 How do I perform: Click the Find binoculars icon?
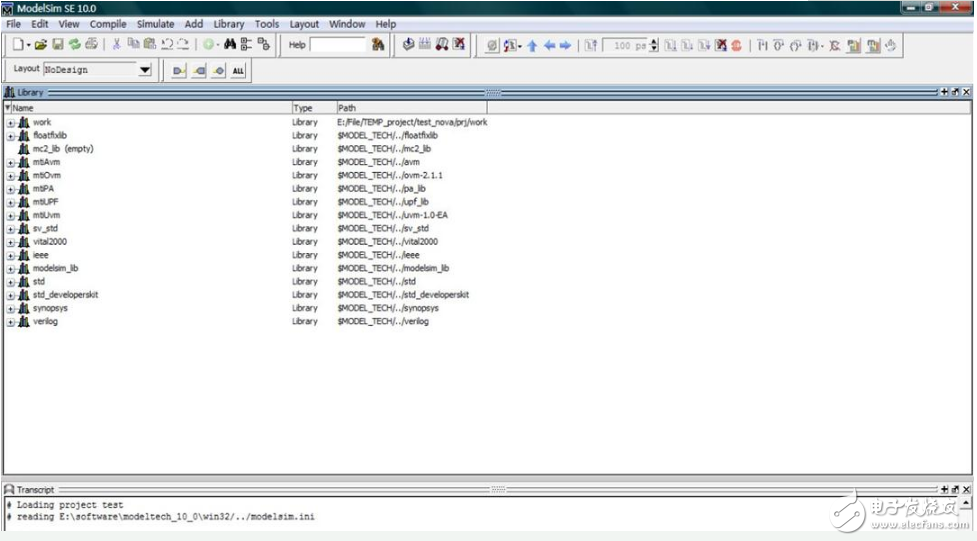pos(229,45)
